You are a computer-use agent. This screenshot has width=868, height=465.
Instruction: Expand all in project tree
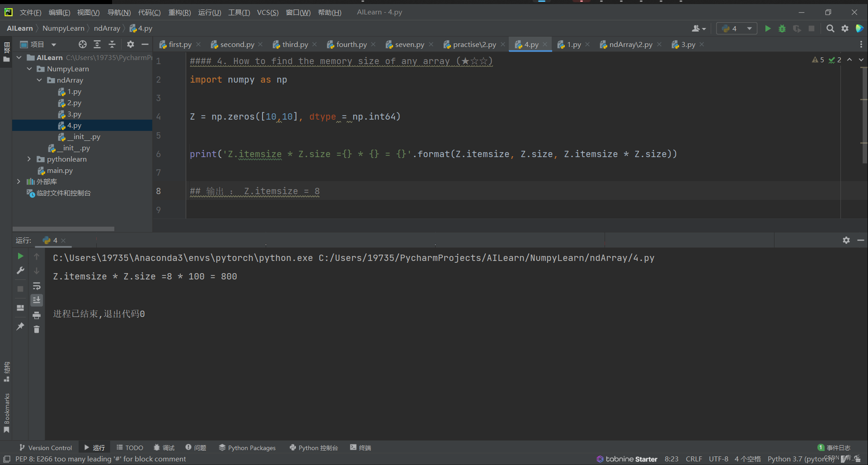(97, 44)
